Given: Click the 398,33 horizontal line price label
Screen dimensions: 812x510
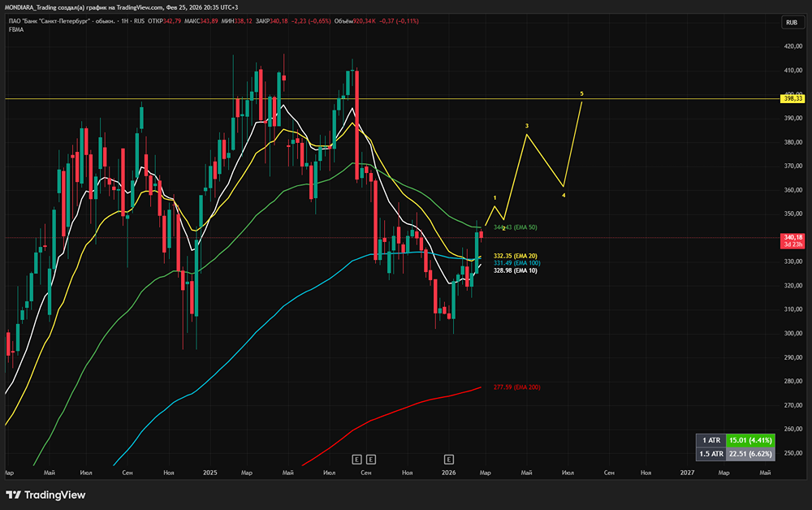Looking at the screenshot, I should click(x=793, y=98).
